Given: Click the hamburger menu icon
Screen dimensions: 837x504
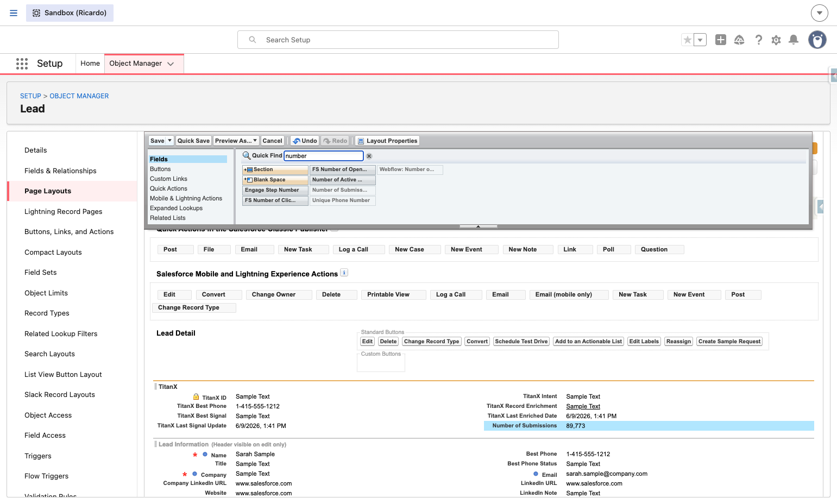Looking at the screenshot, I should point(14,13).
